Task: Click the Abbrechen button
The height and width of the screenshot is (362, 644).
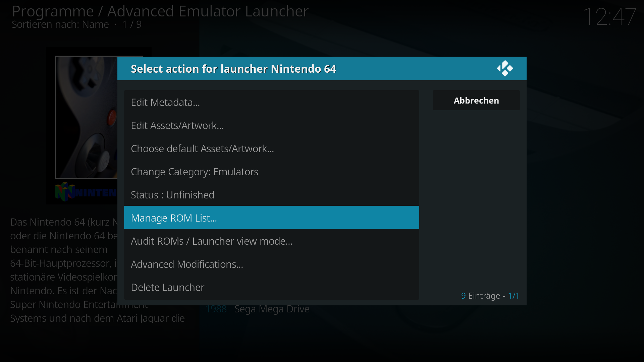Action: pyautogui.click(x=476, y=100)
